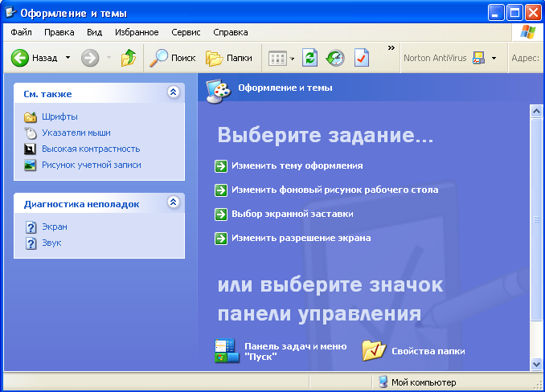Click the Norton AntiVirus icon
545x392 pixels.
tap(478, 58)
